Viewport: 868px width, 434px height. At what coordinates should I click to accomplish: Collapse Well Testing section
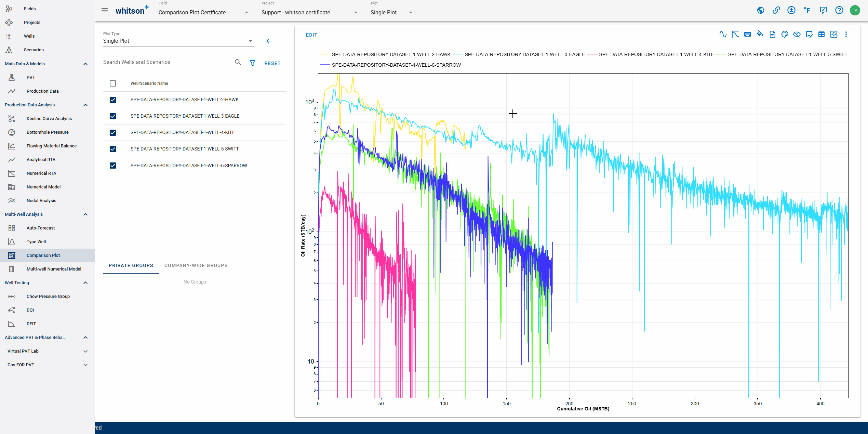pyautogui.click(x=85, y=283)
